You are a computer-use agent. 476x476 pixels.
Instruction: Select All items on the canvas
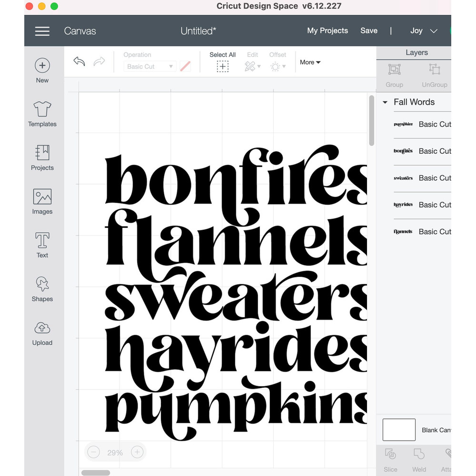tap(222, 62)
